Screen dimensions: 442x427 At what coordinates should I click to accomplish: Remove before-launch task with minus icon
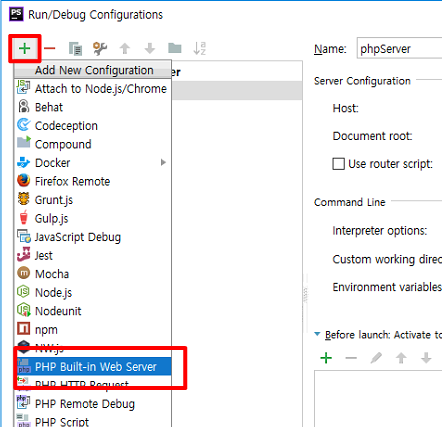(x=351, y=358)
